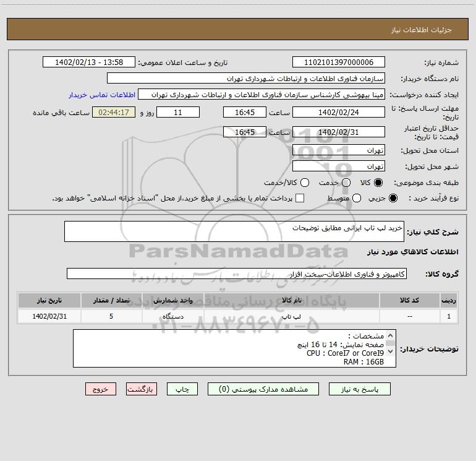Click the CPU : CoreI7 or CoreI9 line
Screen dimensions: 476x461
tap(345, 353)
